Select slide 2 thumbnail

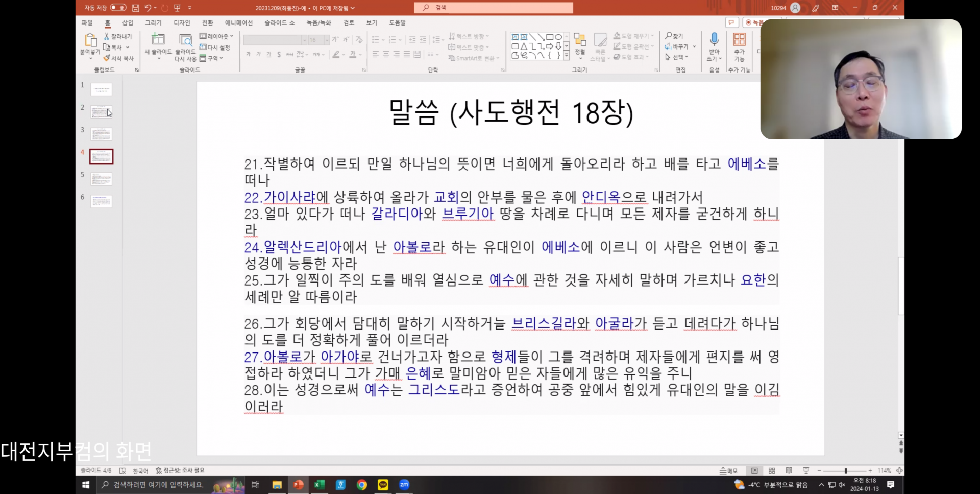coord(101,112)
